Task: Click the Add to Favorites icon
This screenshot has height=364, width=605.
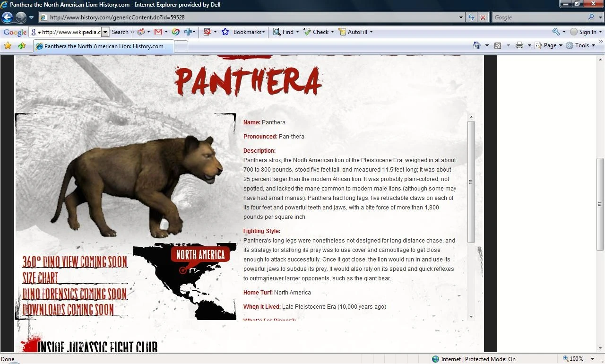Action: pyautogui.click(x=22, y=46)
